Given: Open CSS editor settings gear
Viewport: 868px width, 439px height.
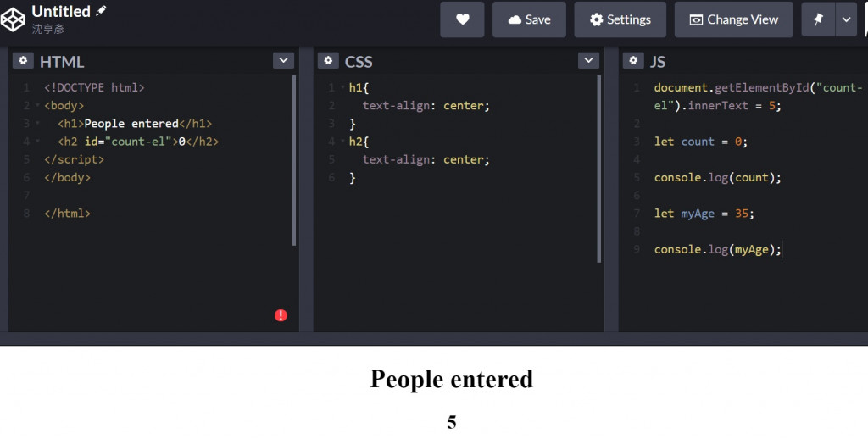Looking at the screenshot, I should (x=328, y=60).
